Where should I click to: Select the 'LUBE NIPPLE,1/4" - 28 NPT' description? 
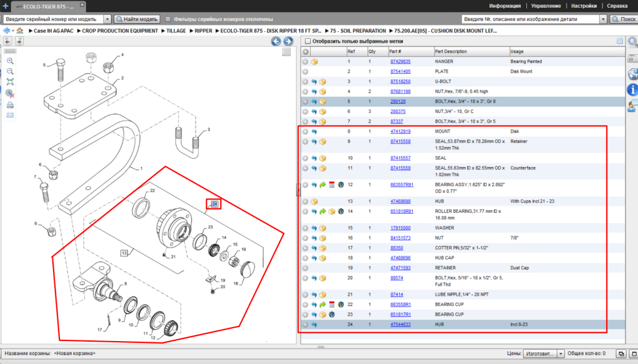(462, 295)
